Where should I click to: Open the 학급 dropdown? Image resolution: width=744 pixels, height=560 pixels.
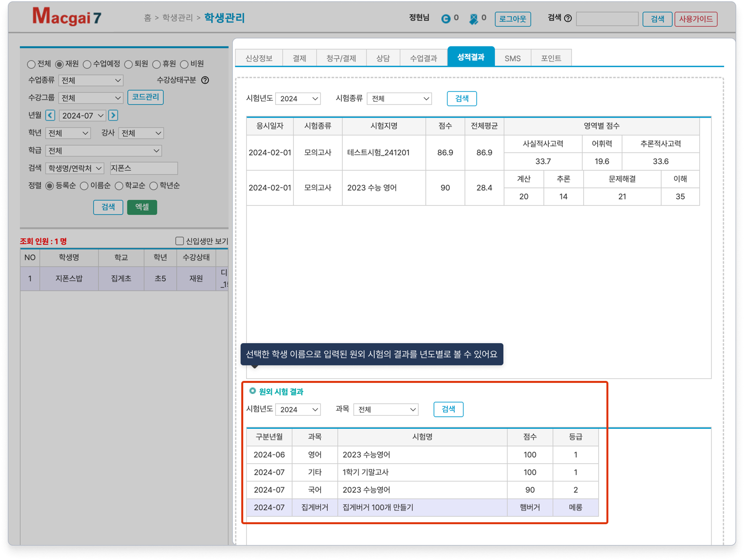coord(104,151)
